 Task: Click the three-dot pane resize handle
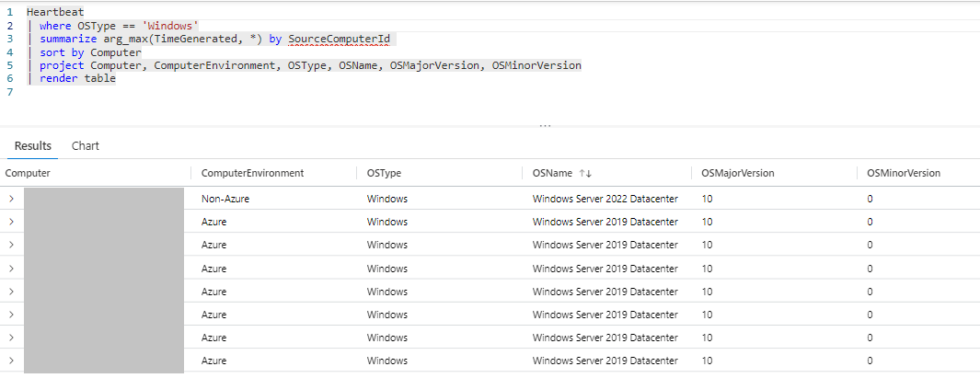[x=545, y=126]
